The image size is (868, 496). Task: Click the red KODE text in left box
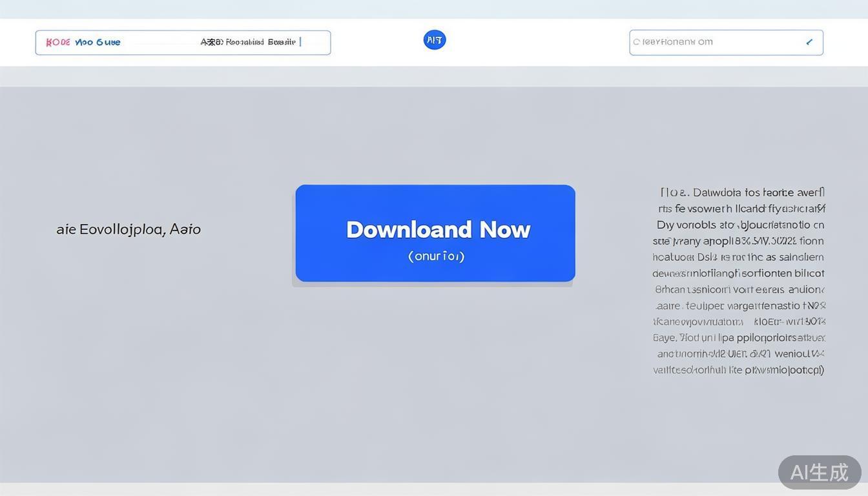pyautogui.click(x=58, y=43)
